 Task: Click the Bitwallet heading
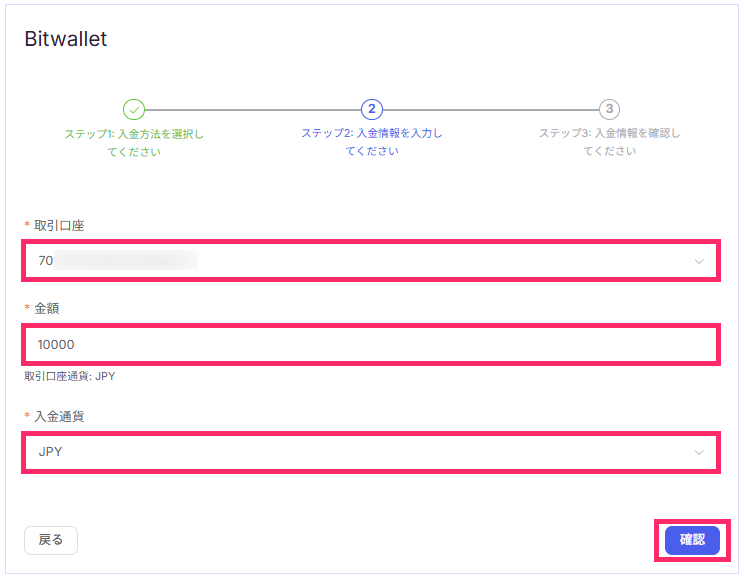tap(65, 39)
